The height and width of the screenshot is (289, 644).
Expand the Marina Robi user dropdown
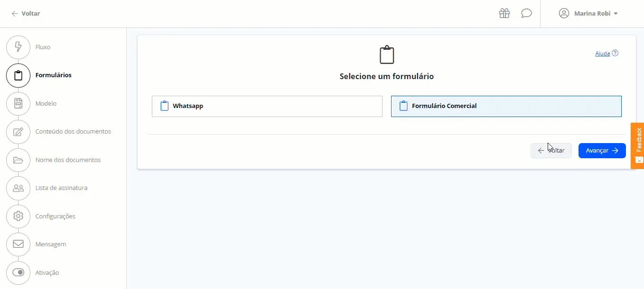[588, 13]
